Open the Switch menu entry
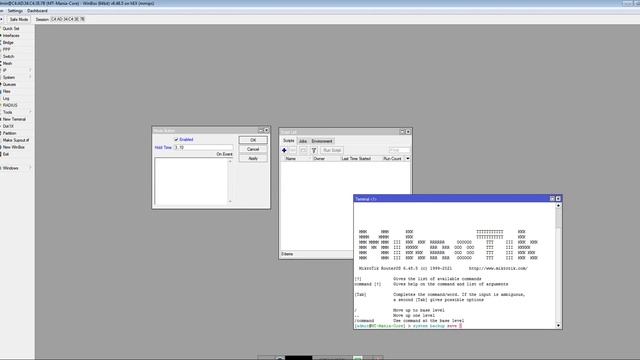 (x=9, y=56)
